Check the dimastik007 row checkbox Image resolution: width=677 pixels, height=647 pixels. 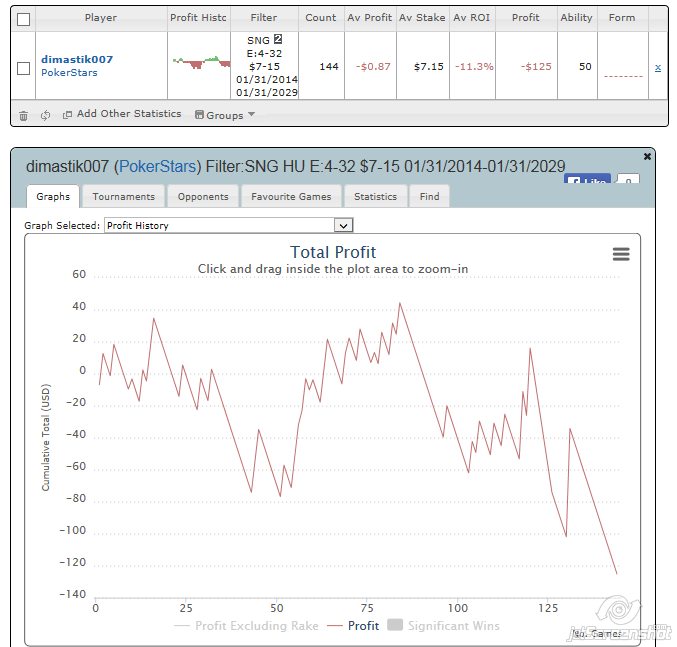click(24, 68)
